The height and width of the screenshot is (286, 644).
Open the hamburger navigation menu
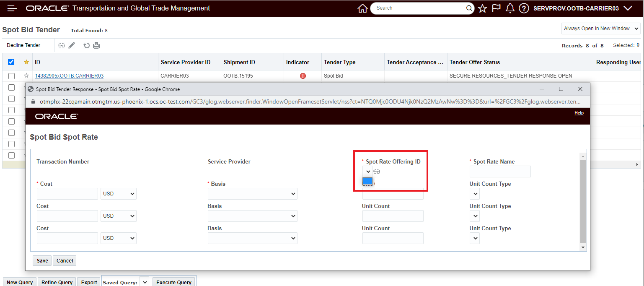pos(12,8)
